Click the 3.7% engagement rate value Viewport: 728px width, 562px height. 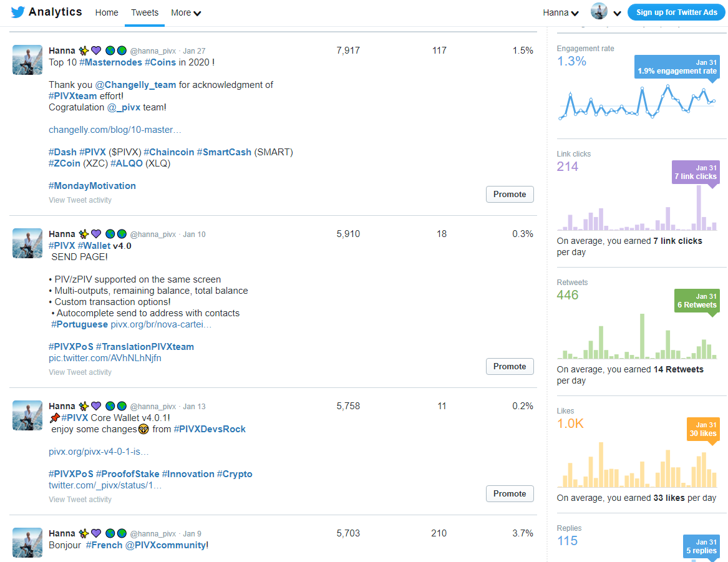pos(523,533)
